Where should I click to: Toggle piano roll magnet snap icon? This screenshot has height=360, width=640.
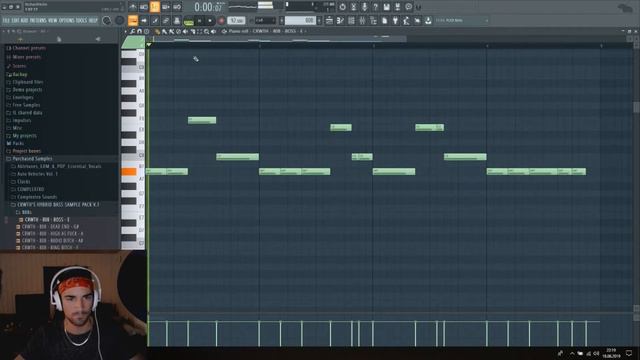pyautogui.click(x=139, y=31)
